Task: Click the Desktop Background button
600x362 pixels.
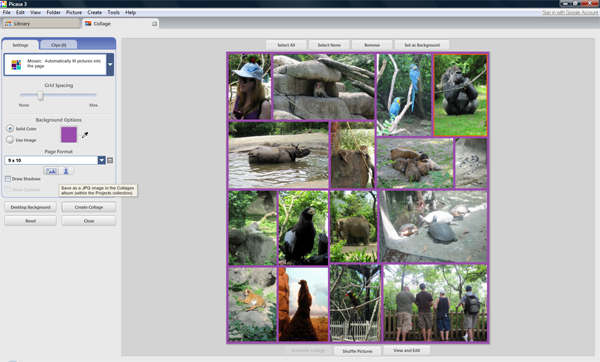Action: click(x=31, y=207)
